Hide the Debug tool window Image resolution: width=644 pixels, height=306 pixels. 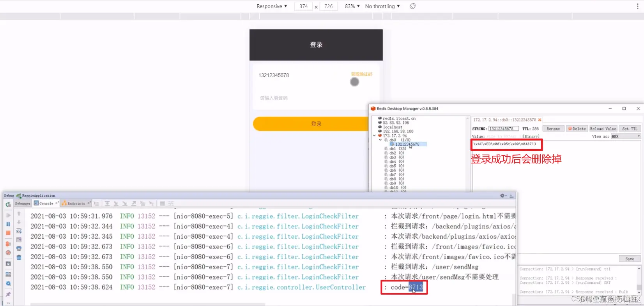[511, 195]
